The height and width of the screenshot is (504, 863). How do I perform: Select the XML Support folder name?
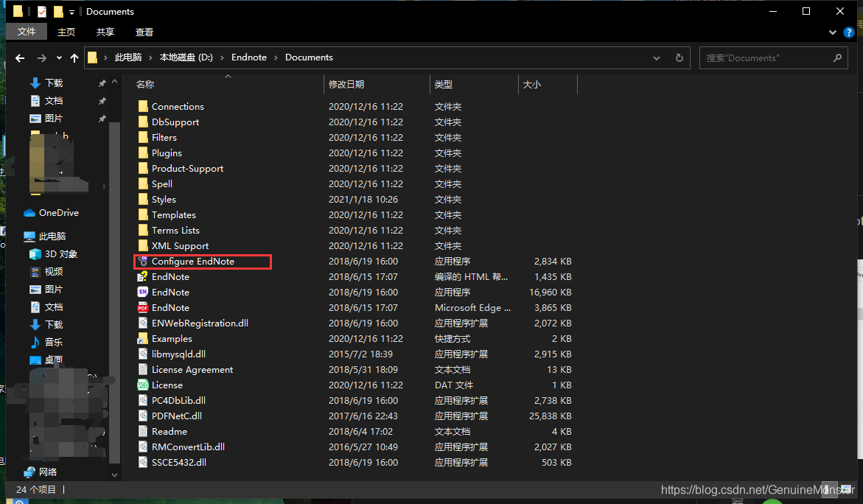(180, 246)
